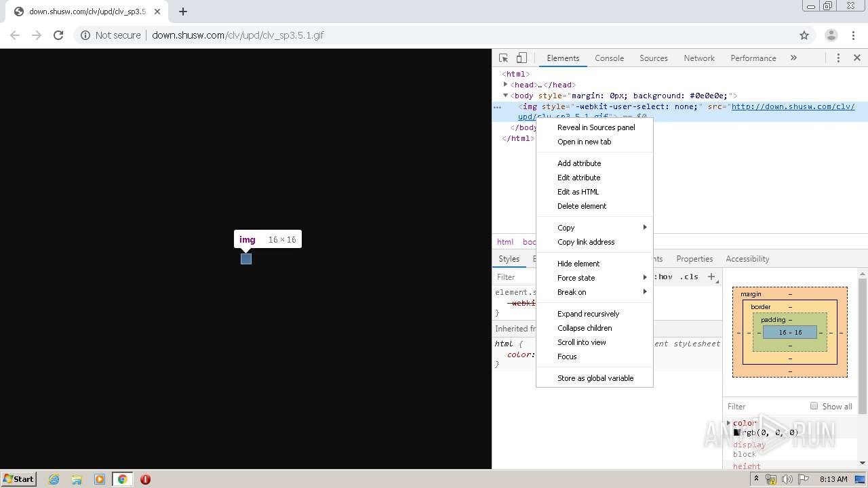This screenshot has width=868, height=488.
Task: Choose Edit as HTML
Action: coord(595,192)
